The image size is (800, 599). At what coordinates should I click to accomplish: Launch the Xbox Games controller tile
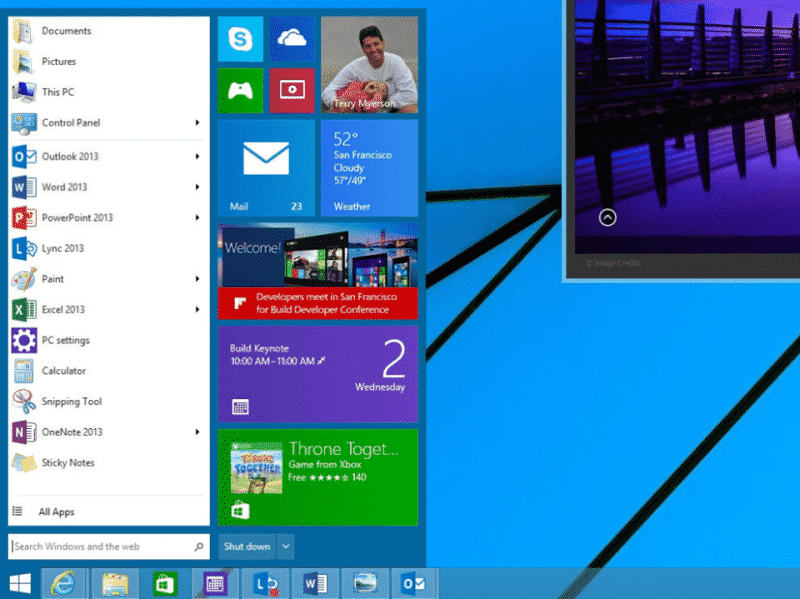[240, 91]
